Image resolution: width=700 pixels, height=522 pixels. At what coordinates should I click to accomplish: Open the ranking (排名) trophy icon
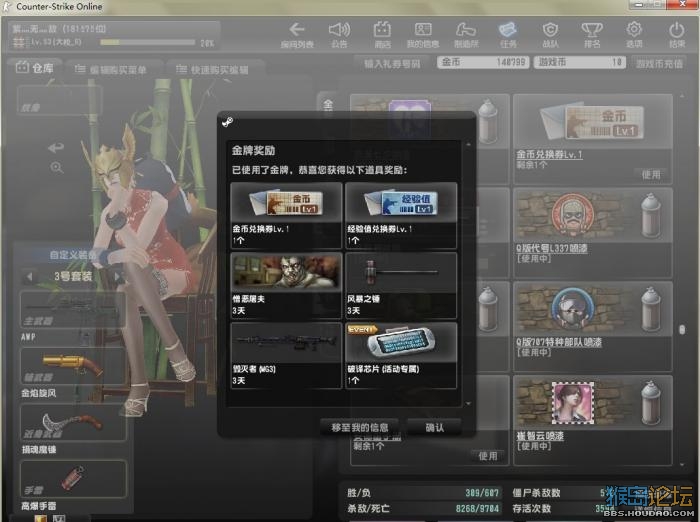(592, 34)
